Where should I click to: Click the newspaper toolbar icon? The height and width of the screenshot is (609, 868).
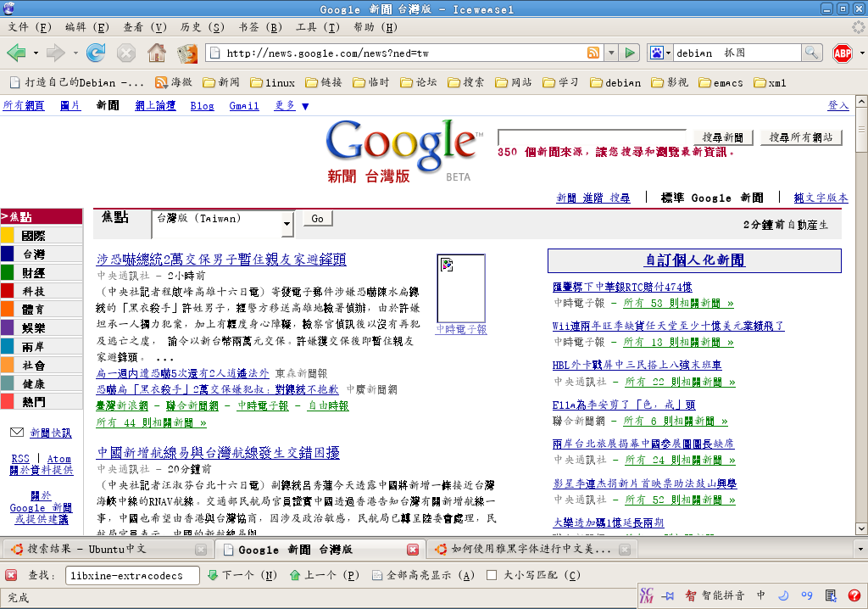click(x=187, y=53)
